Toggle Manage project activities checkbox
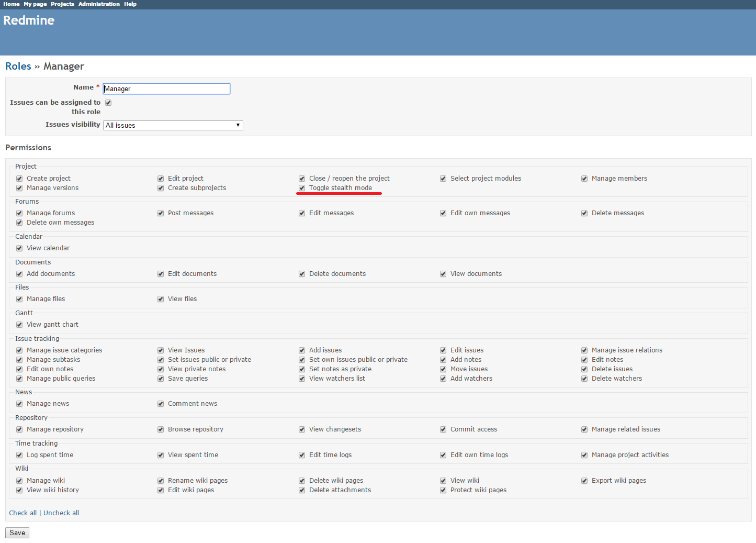The height and width of the screenshot is (543, 756). pos(584,455)
